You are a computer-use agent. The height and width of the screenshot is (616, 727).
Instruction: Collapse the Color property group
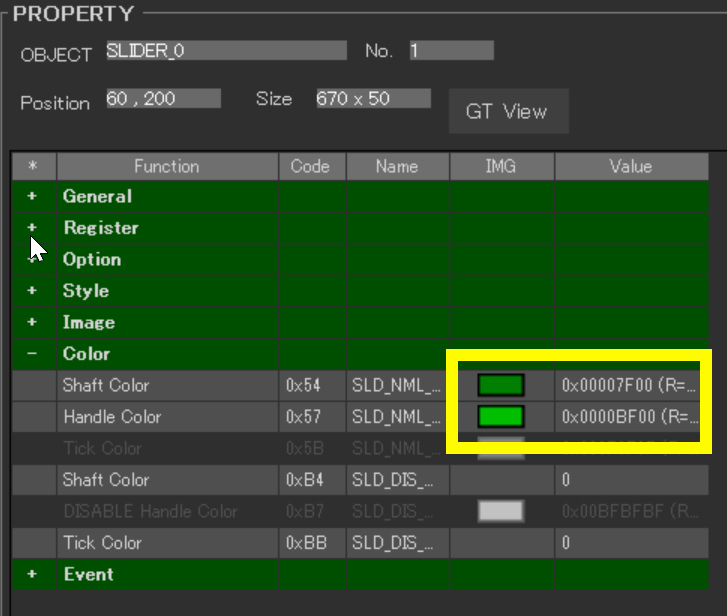[x=33, y=354]
